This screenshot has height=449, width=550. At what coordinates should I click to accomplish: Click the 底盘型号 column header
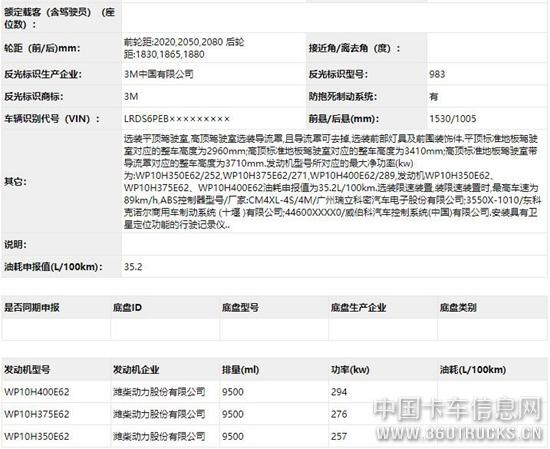point(240,308)
